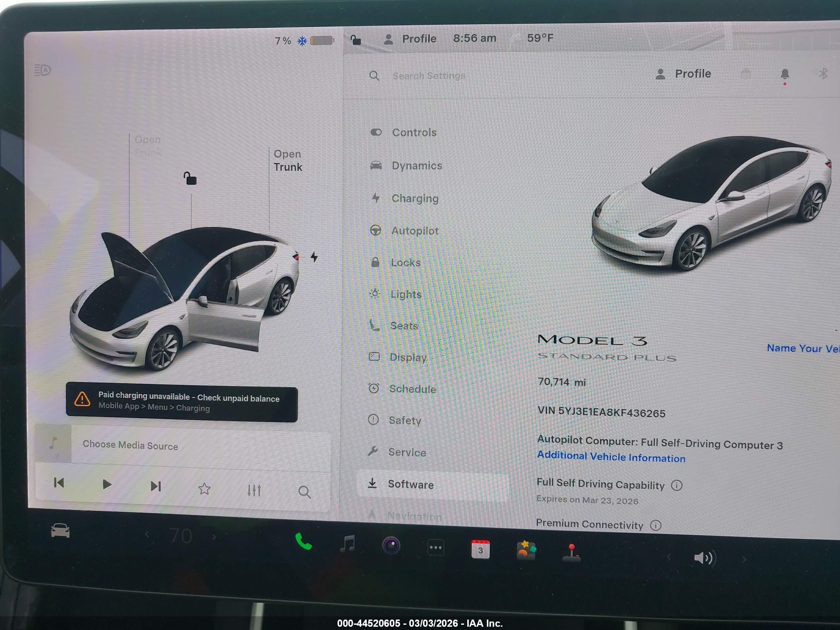Viewport: 840px width, 630px height.
Task: Tap the charge port lightning bolt icon
Action: [314, 257]
